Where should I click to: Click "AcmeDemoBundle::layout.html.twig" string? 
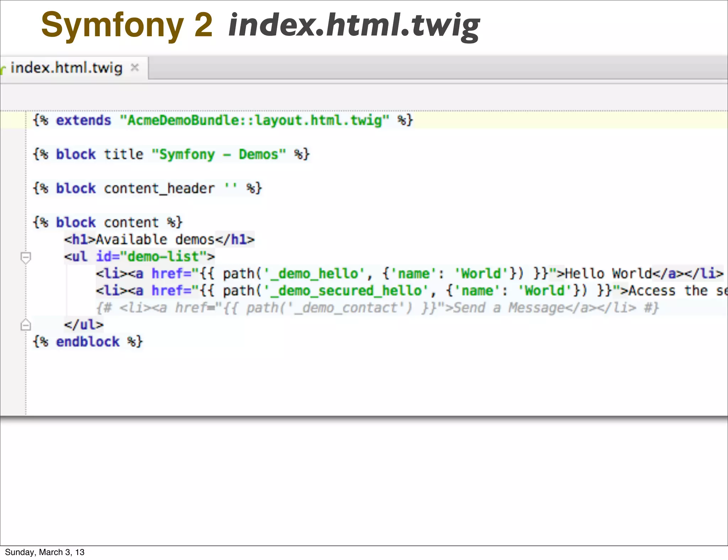(x=255, y=120)
